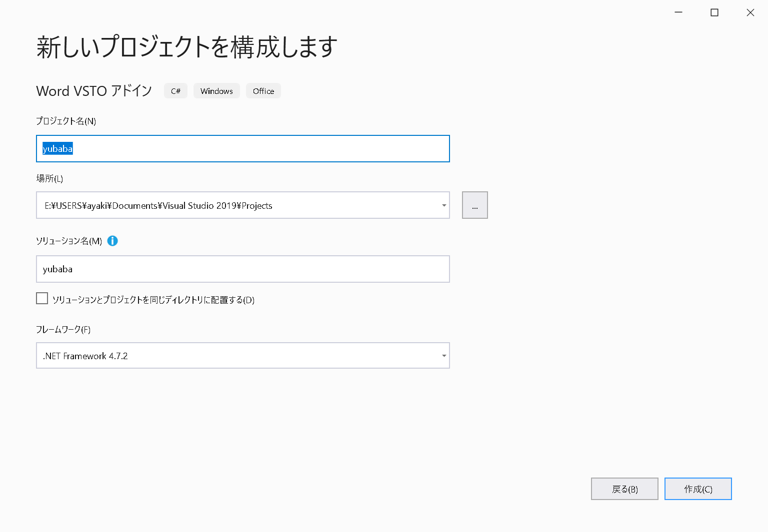
Task: Click the 新しいプロジェクトを構成します heading
Action: pyautogui.click(x=187, y=47)
